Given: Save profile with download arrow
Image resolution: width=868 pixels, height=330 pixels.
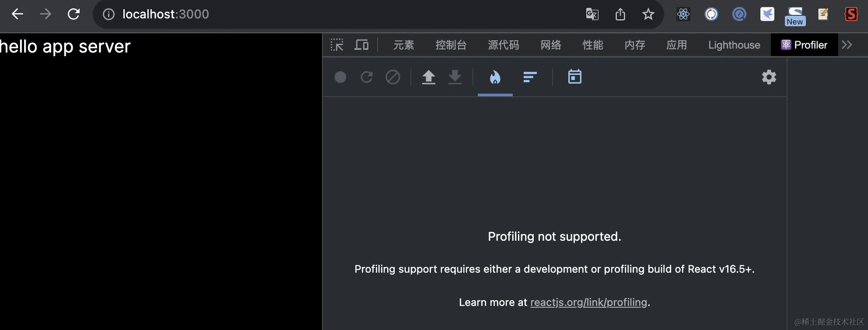Looking at the screenshot, I should 455,77.
